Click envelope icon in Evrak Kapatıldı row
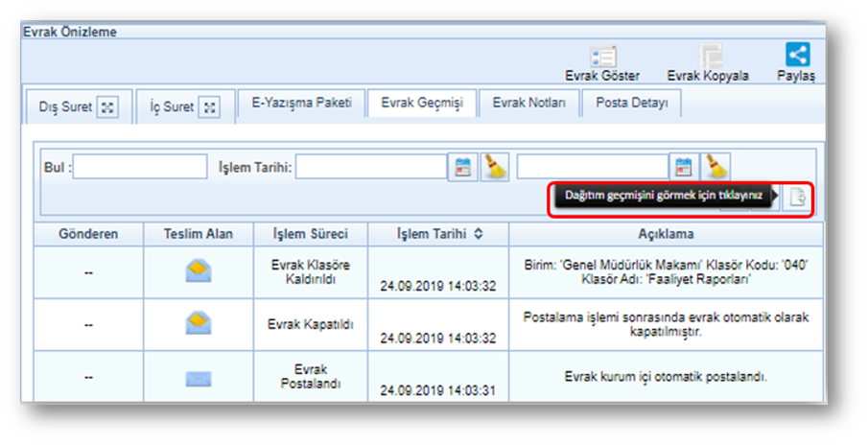Screen dimensions: 868x445 pyautogui.click(x=199, y=324)
